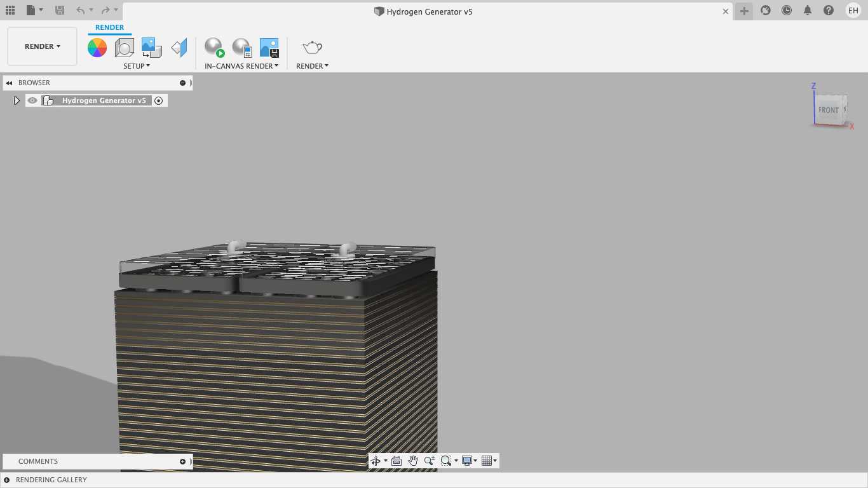Expand the SETUP dropdown menu
Image resolution: width=868 pixels, height=488 pixels.
click(137, 66)
